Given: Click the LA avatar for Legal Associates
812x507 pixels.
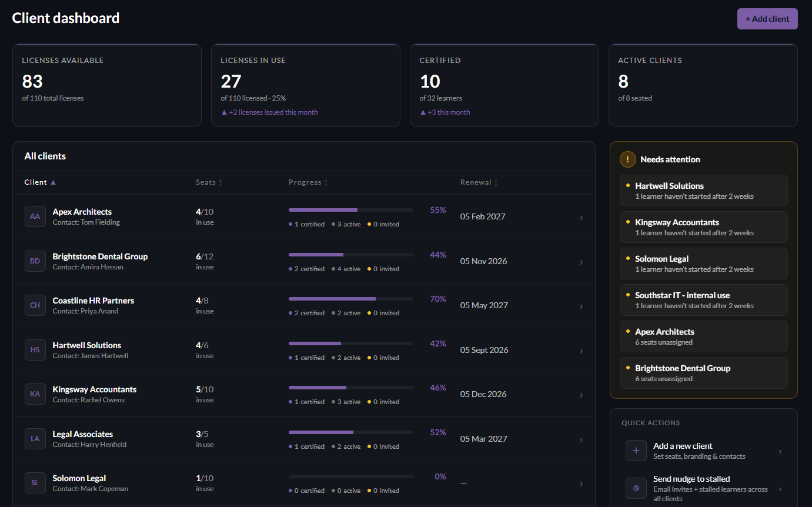Looking at the screenshot, I should coord(35,439).
